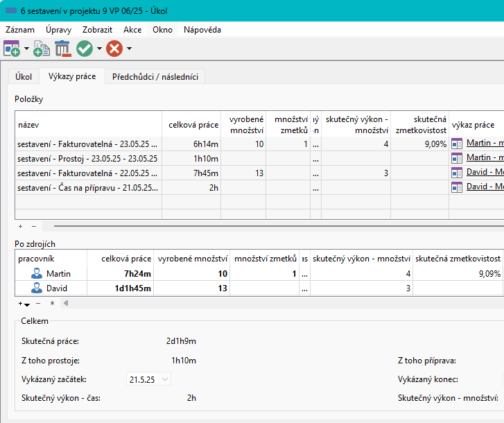This screenshot has height=423, width=504.
Task: Open dropdown arrow next to new record icon
Action: (26, 49)
